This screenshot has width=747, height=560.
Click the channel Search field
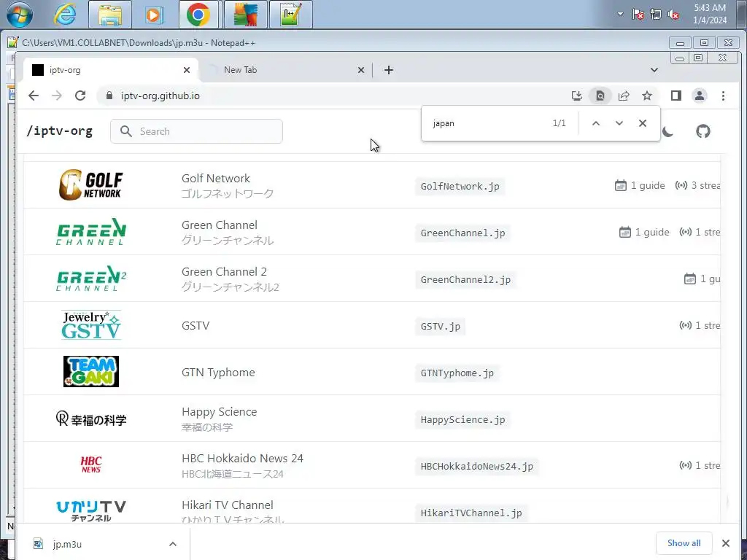[196, 131]
